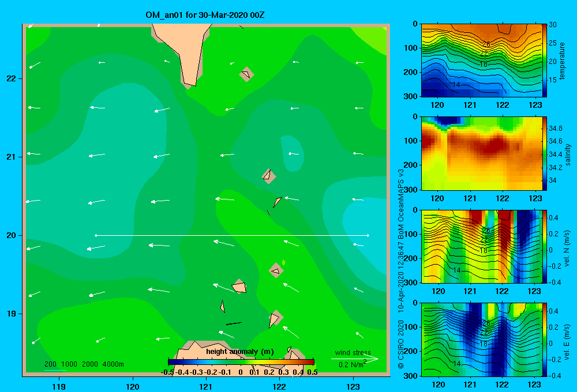The width and height of the screenshot is (577, 392).
Task: Click '34.2' on the salinity color scale
Action: pyautogui.click(x=556, y=167)
